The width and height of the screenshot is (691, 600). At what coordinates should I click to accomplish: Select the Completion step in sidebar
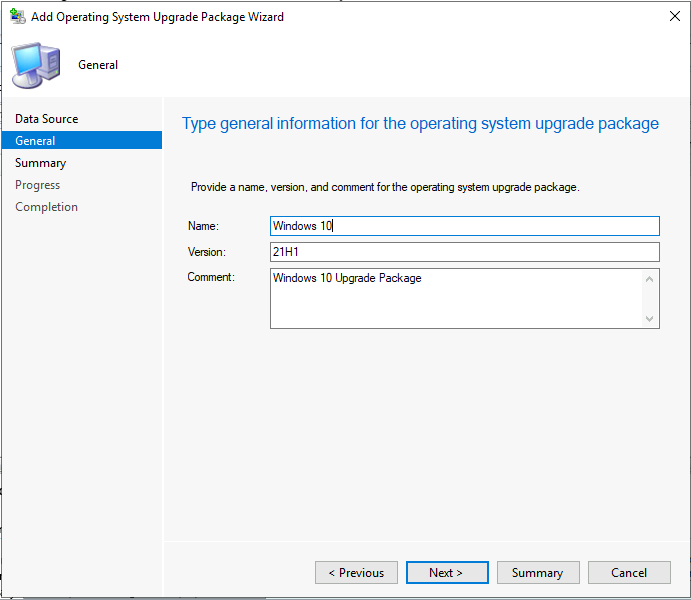coord(46,207)
